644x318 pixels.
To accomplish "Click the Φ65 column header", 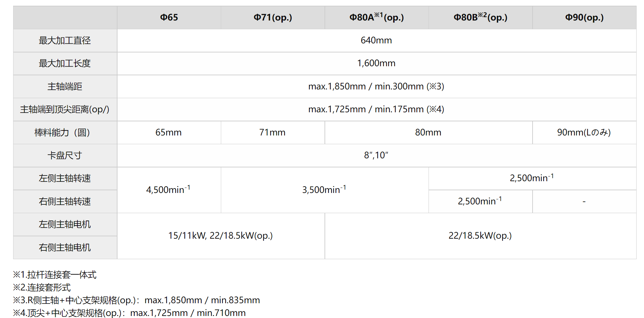I will pos(169,17).
